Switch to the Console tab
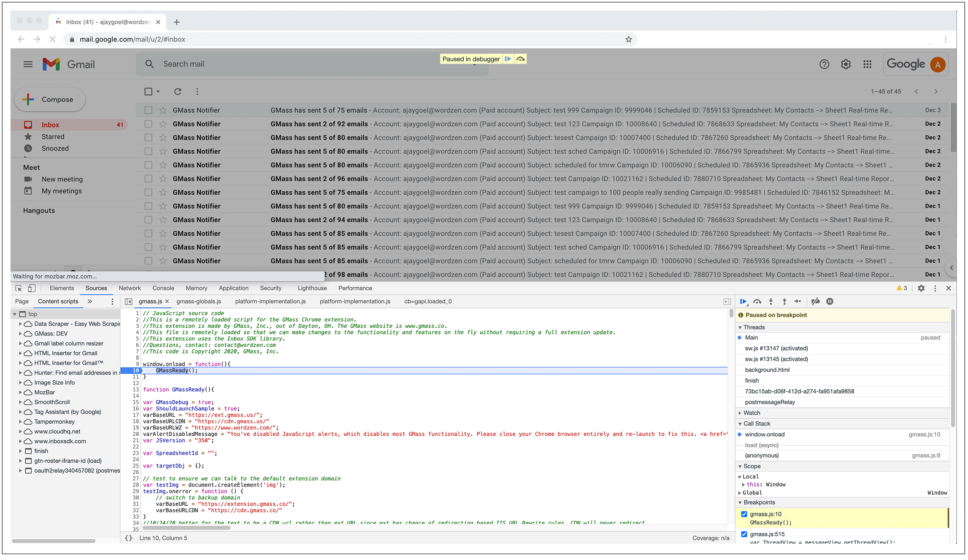Screen dimensions: 968x560 click(x=163, y=288)
